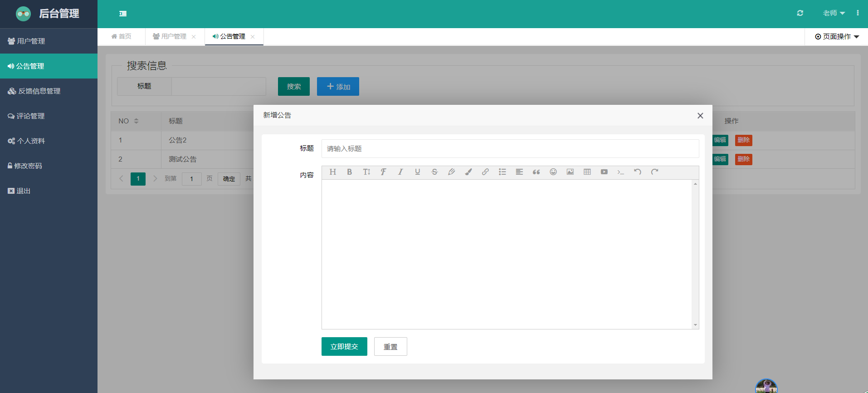Go to the previous page arrow
Viewport: 868px width, 393px height.
coord(121,179)
